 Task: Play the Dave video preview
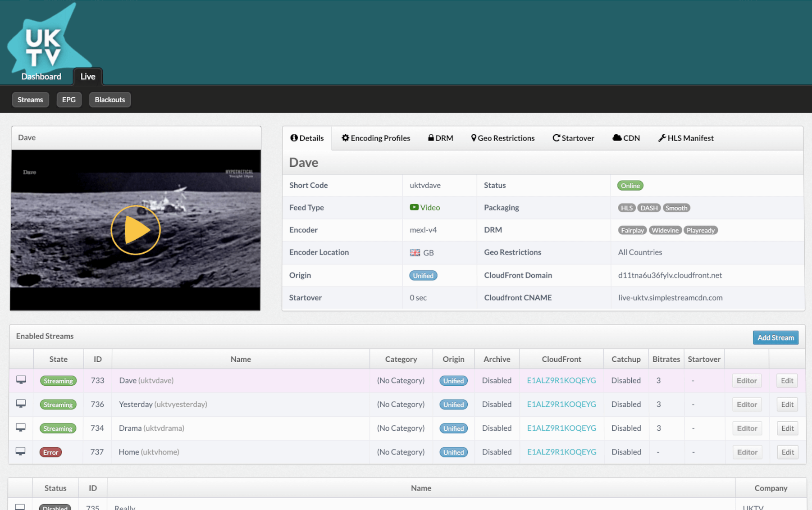[136, 230]
